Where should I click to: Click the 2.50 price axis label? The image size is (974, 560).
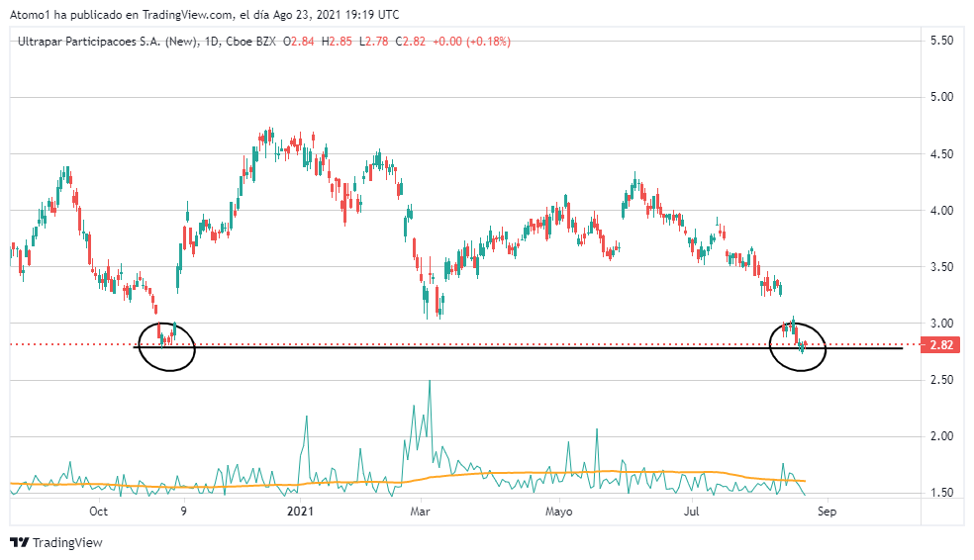coord(941,380)
